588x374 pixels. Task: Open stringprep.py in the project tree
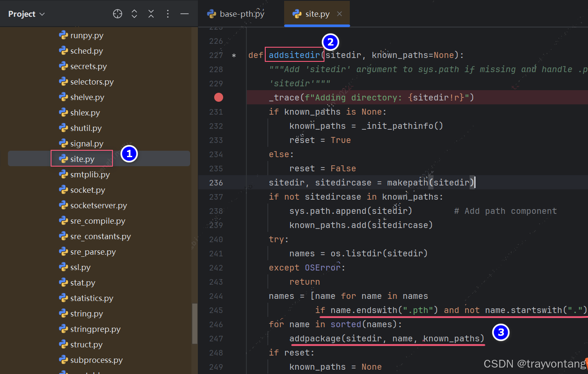[x=90, y=329]
